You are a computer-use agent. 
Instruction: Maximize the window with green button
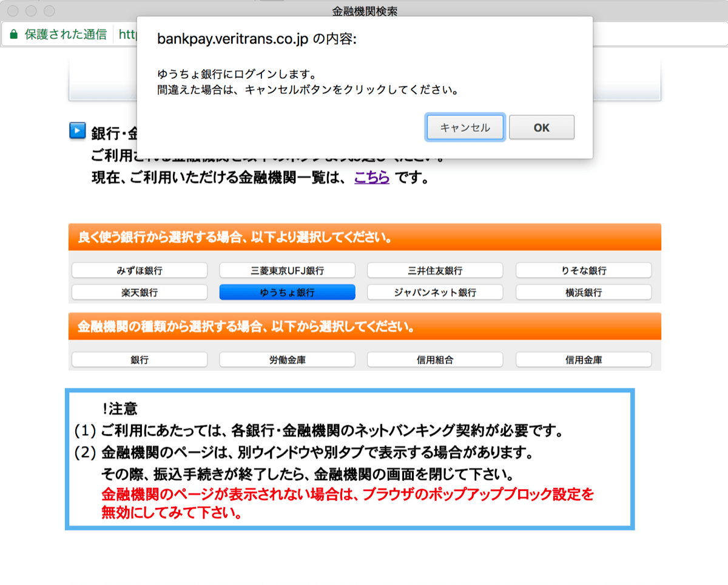(x=49, y=11)
